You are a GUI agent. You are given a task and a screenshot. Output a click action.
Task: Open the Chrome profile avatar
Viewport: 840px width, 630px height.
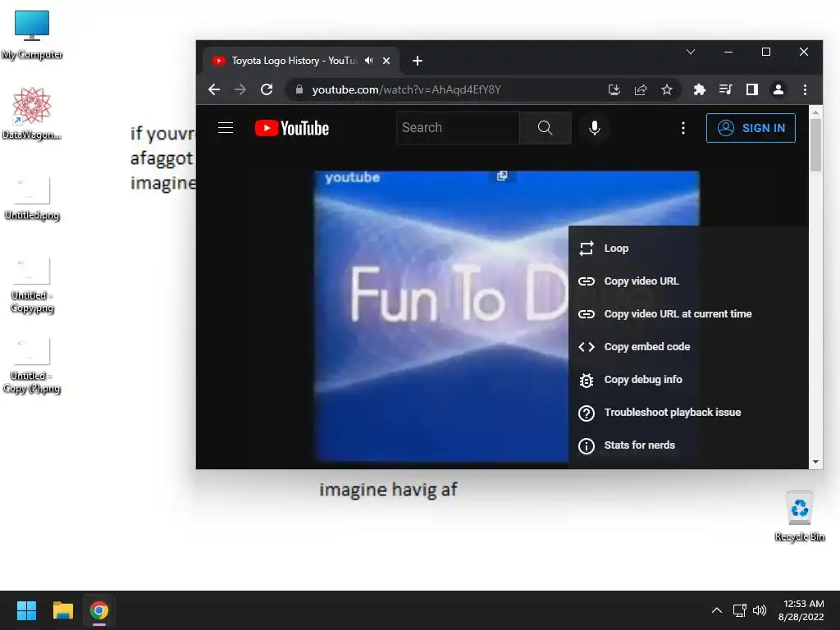pyautogui.click(x=778, y=89)
